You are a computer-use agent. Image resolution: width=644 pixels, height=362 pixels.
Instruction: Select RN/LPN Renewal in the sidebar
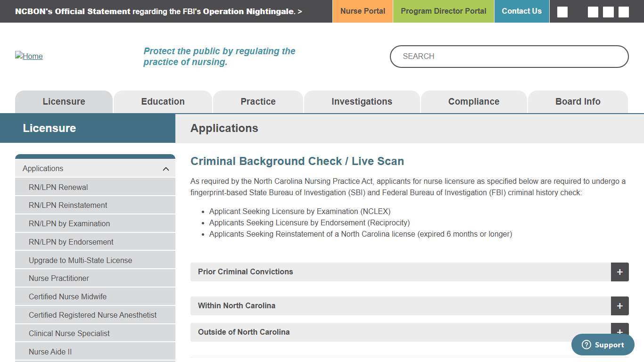pyautogui.click(x=58, y=187)
